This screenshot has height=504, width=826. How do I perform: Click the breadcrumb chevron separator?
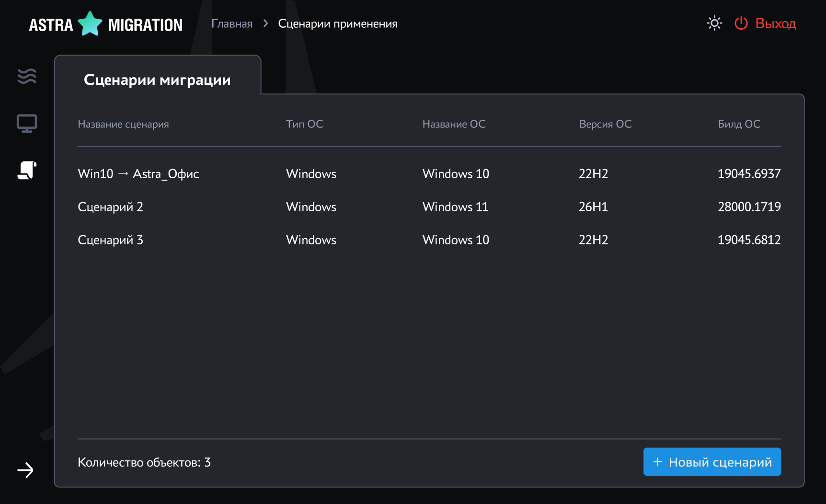265,24
